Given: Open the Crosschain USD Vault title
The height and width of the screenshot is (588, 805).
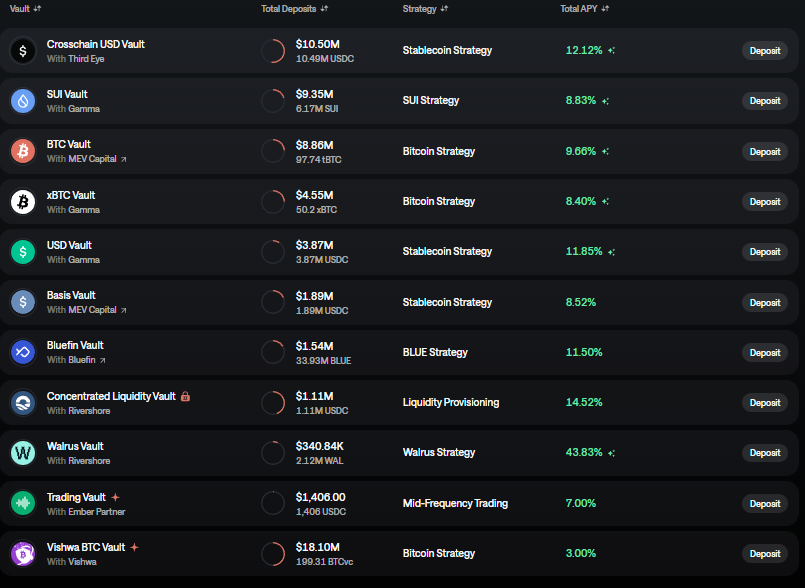Looking at the screenshot, I should (95, 44).
